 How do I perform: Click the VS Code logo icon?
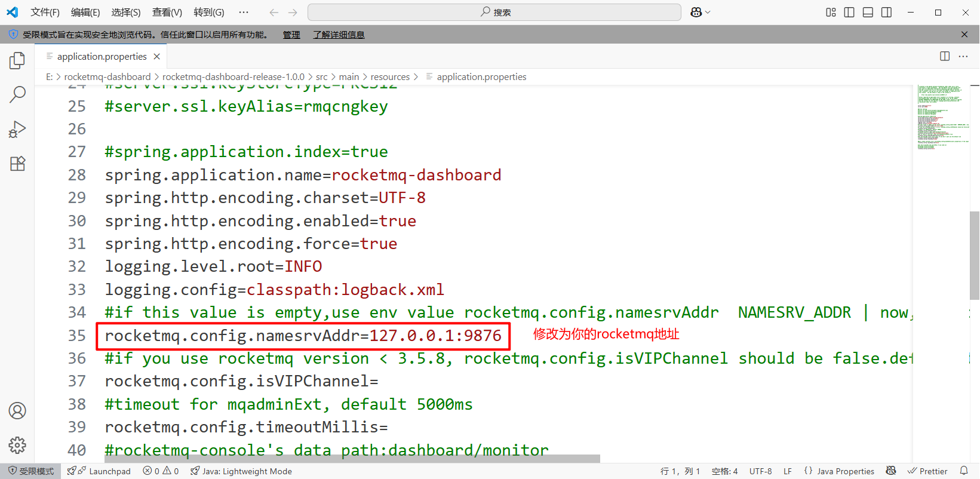[x=13, y=12]
